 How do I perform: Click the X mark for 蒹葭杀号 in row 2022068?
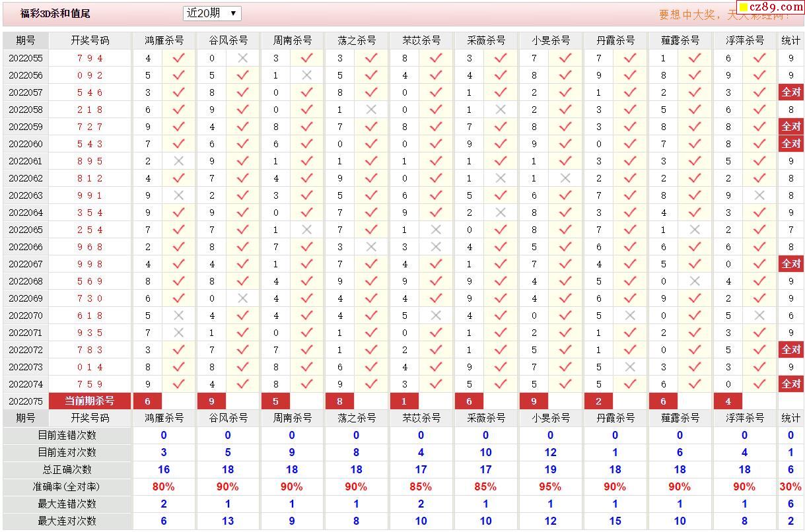(x=695, y=281)
